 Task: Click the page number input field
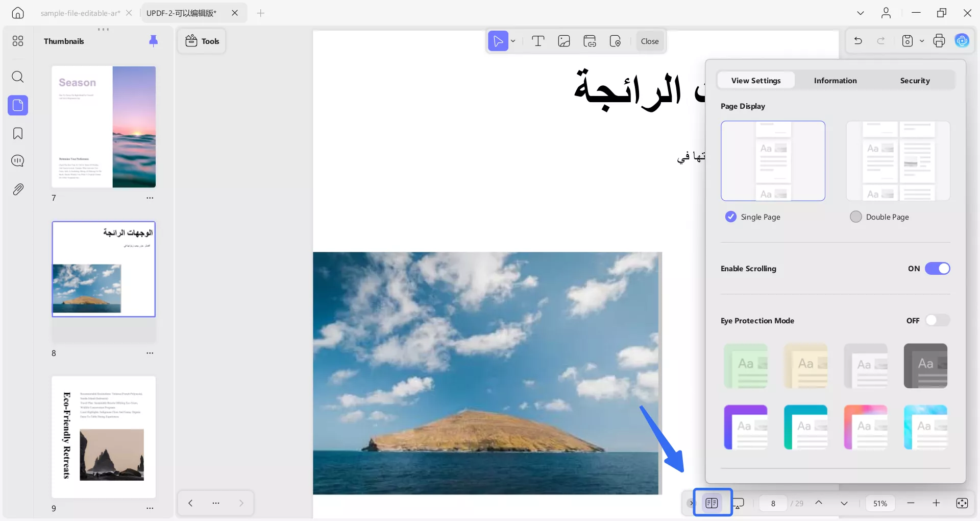click(773, 504)
